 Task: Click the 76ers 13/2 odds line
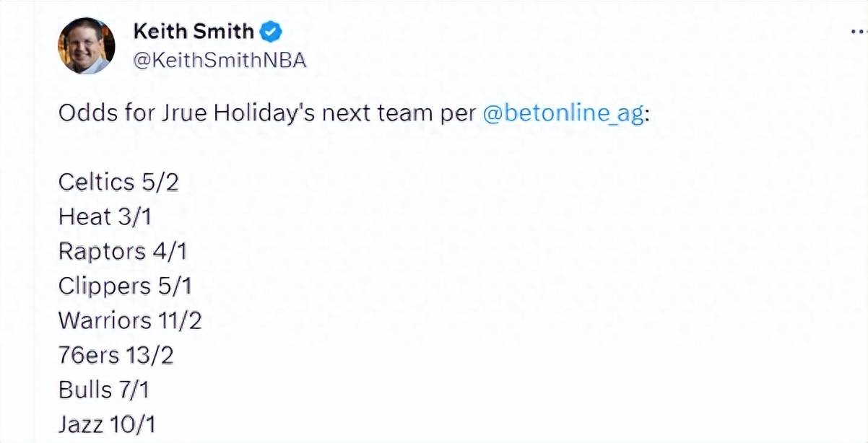[x=116, y=355]
